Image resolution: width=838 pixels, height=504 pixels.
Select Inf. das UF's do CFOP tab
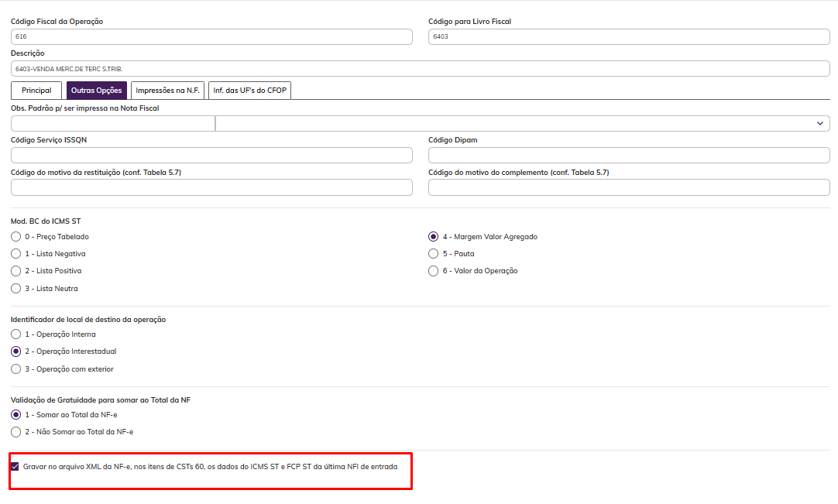click(249, 91)
